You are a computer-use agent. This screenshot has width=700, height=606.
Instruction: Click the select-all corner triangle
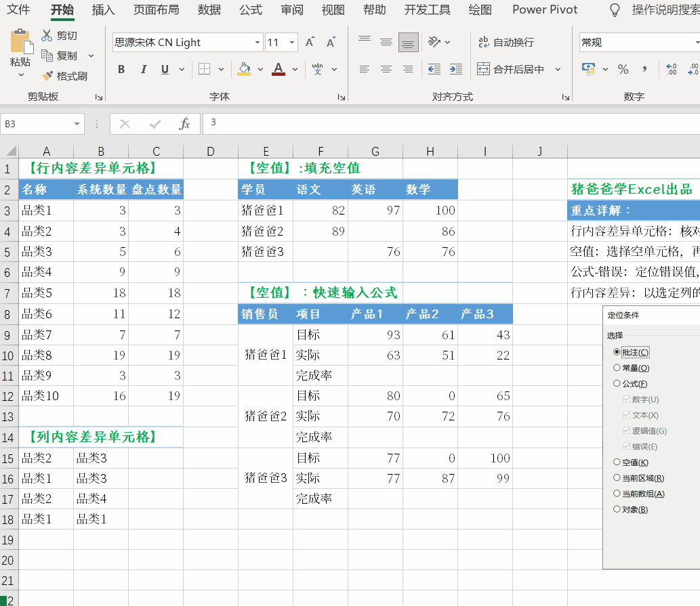pyautogui.click(x=11, y=151)
